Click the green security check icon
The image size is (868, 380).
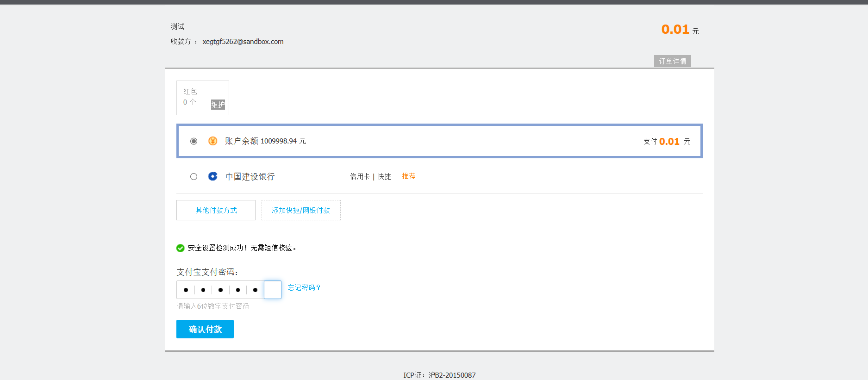pyautogui.click(x=181, y=248)
